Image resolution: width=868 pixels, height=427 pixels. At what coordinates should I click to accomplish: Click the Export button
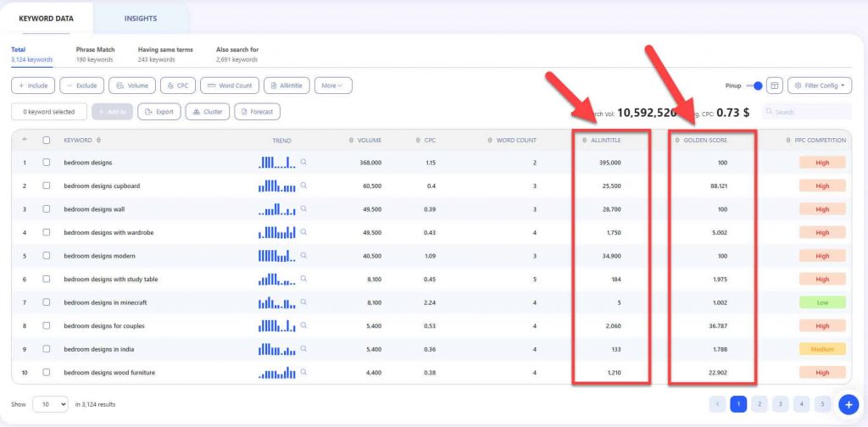click(159, 112)
